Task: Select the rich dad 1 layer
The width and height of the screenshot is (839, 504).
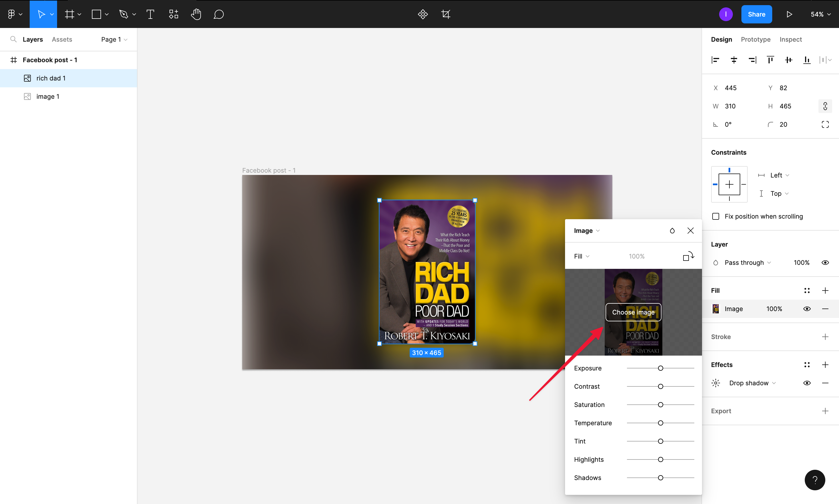Action: click(68, 78)
